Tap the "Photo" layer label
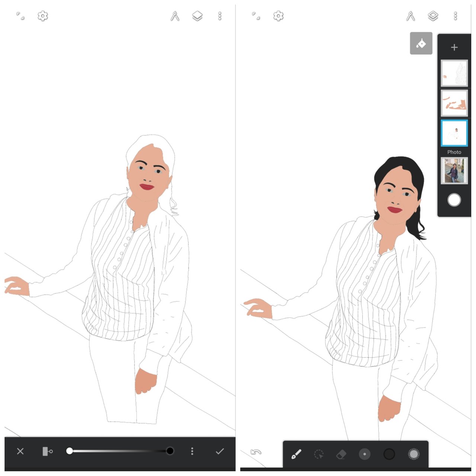 (454, 152)
